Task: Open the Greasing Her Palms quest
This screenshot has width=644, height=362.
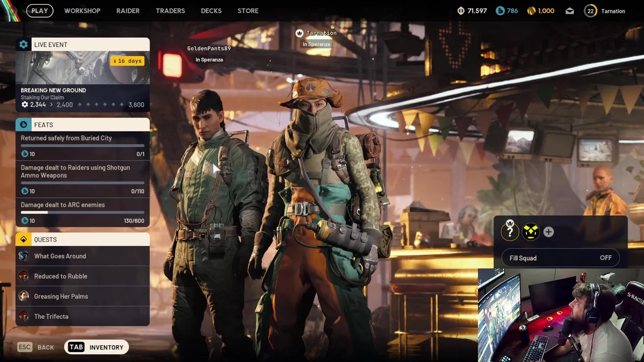Action: [83, 296]
